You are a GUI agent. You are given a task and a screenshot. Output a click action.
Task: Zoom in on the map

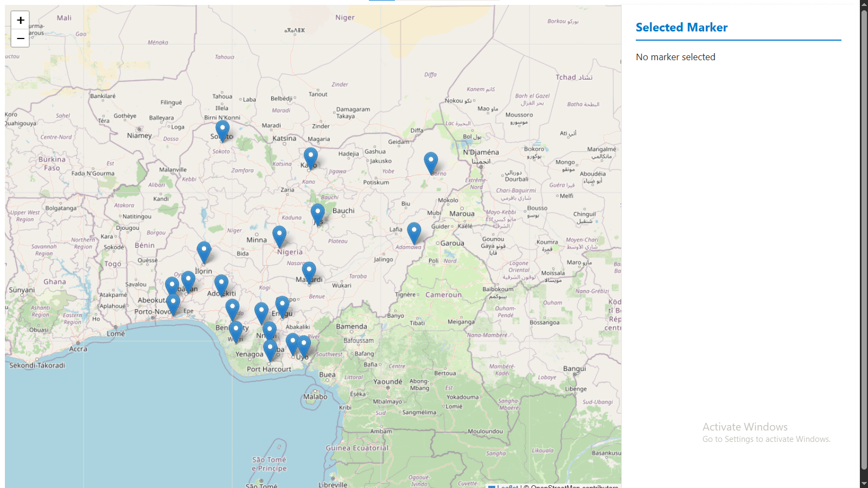(x=20, y=20)
